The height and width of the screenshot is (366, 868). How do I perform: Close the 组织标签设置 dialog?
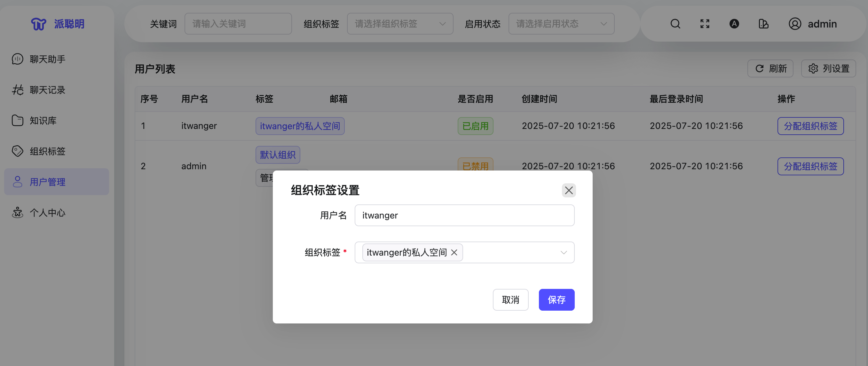coord(568,190)
